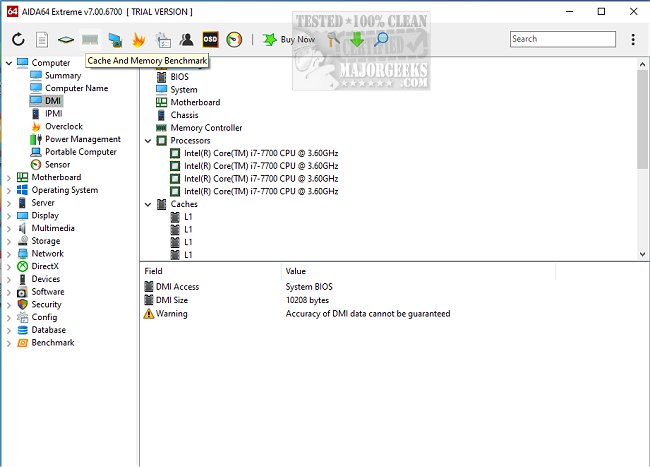This screenshot has width=650, height=467.
Task: Open Portable Computer in the sidebar
Action: pos(80,152)
